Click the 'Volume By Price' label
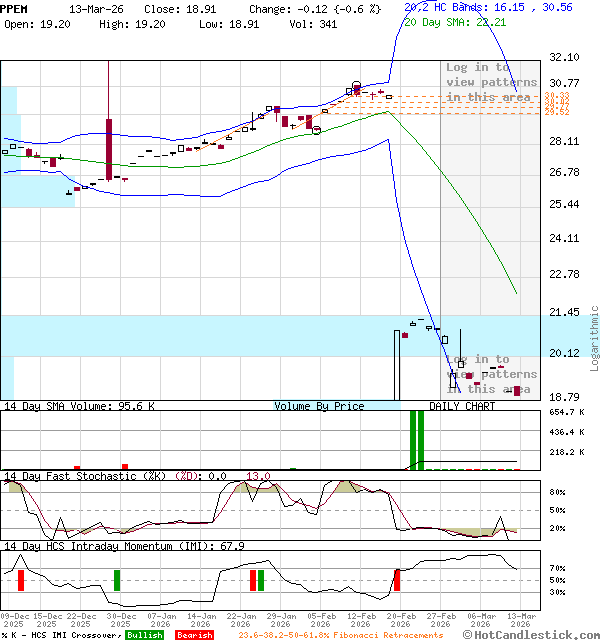 point(319,407)
